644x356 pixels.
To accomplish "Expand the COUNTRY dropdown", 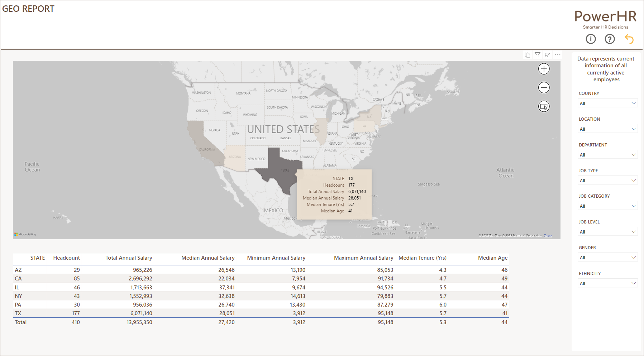I will point(608,103).
